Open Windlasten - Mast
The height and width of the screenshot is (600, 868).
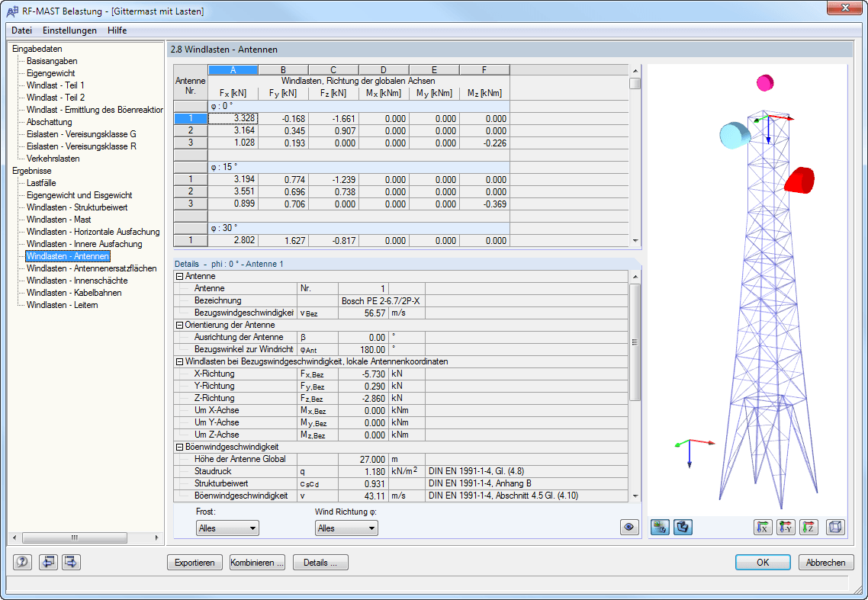point(59,220)
